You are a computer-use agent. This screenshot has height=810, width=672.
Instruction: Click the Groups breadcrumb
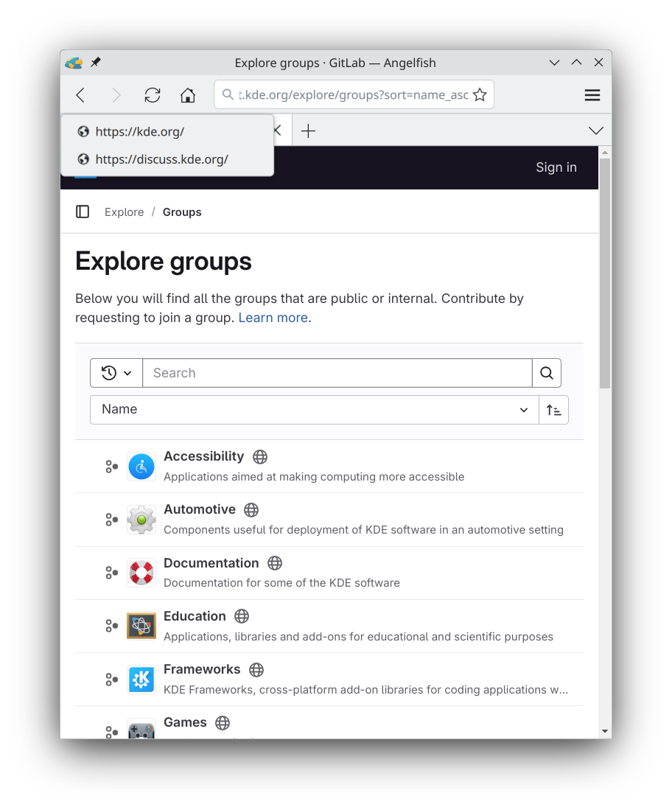(x=182, y=212)
